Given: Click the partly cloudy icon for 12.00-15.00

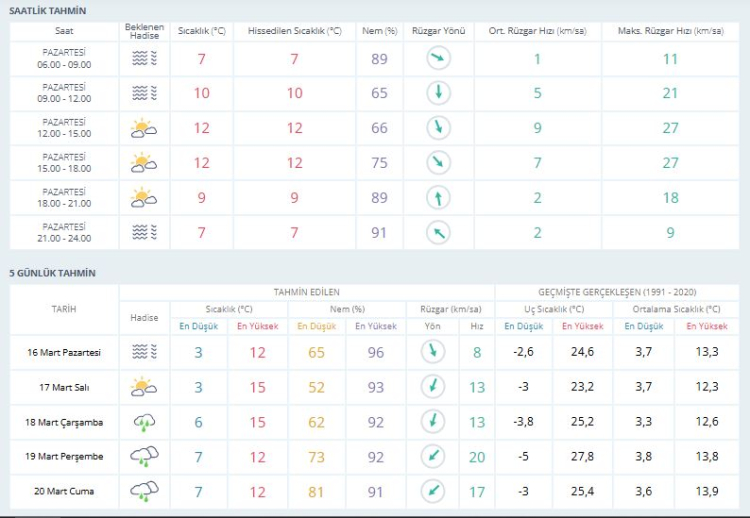Looking at the screenshot, I should (144, 128).
